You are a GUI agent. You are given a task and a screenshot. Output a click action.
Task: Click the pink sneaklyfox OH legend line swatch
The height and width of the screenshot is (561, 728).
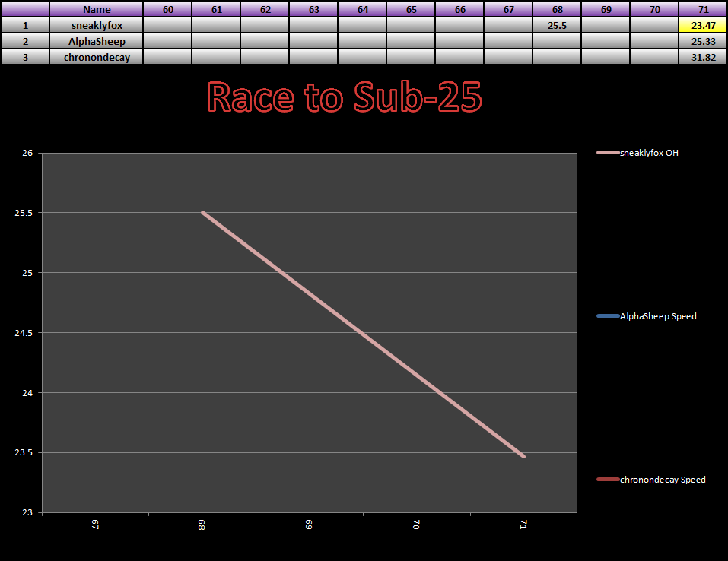tap(608, 152)
